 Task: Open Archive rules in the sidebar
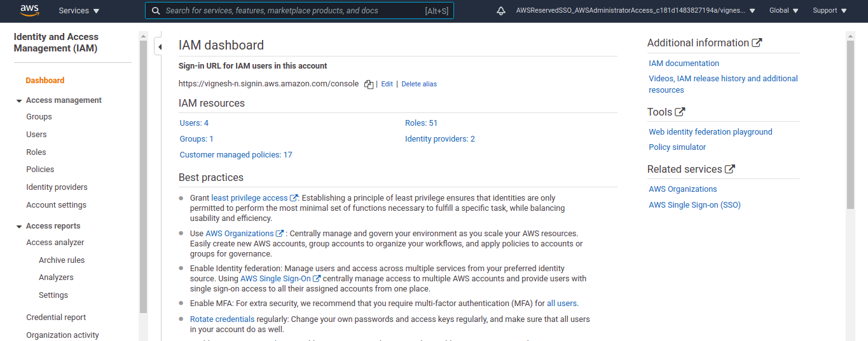click(62, 260)
